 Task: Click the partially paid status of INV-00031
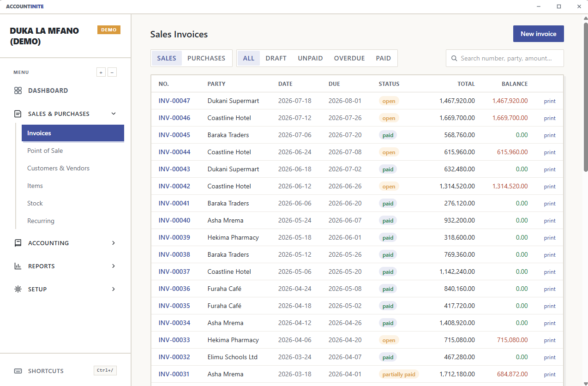[x=399, y=374]
